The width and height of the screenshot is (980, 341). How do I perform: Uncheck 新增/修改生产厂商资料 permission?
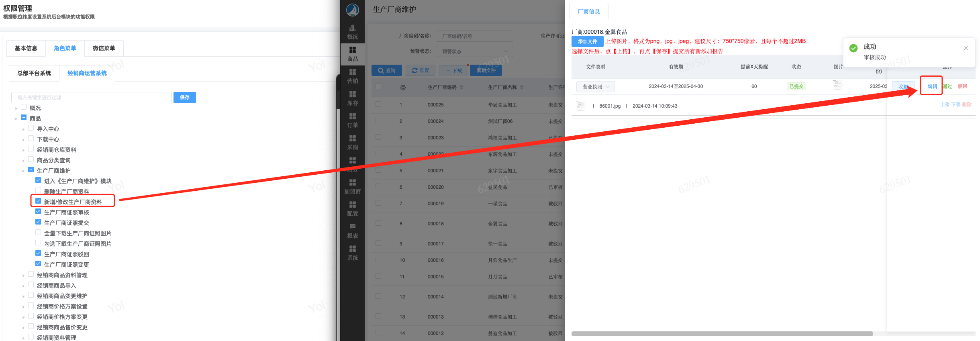tap(38, 201)
